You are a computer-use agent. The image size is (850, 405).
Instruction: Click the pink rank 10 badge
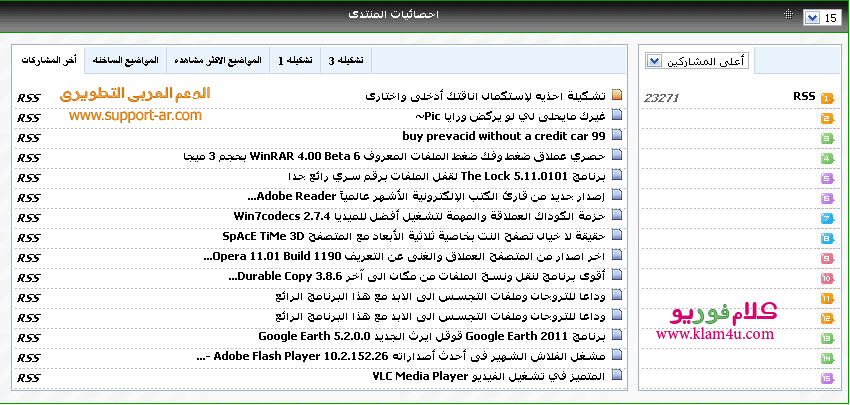tap(827, 278)
